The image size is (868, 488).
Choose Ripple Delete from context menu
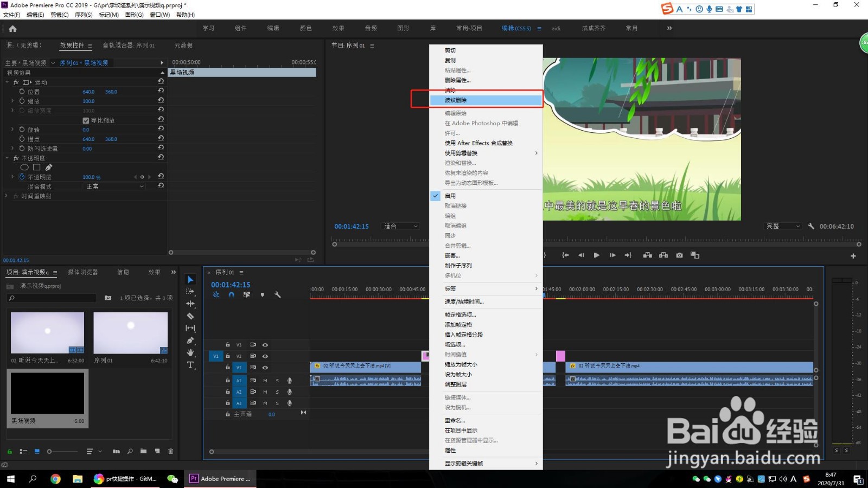486,100
